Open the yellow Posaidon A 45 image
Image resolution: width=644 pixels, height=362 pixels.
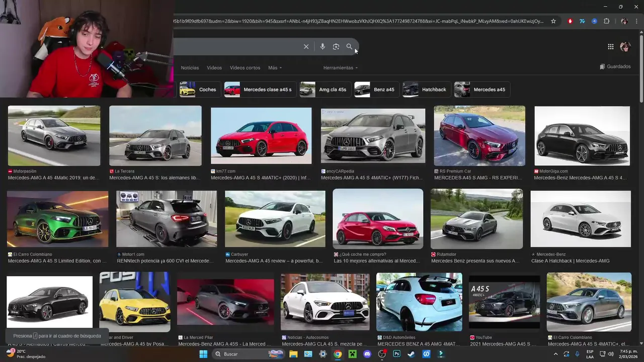(135, 302)
